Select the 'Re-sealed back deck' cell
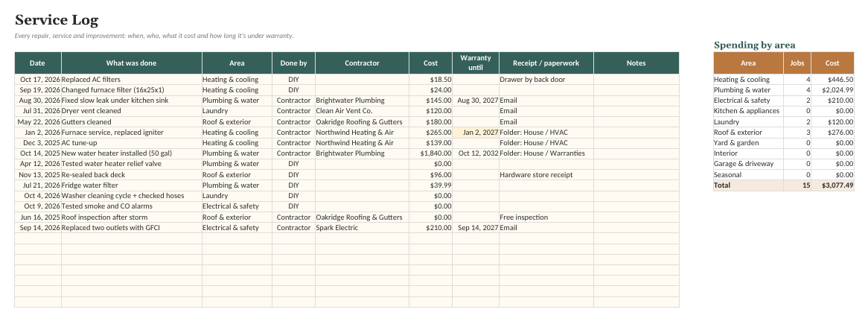This screenshot has height=321, width=868. [131, 175]
